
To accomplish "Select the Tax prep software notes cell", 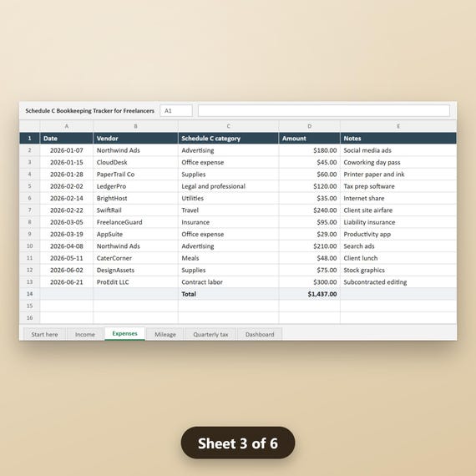I will [398, 186].
